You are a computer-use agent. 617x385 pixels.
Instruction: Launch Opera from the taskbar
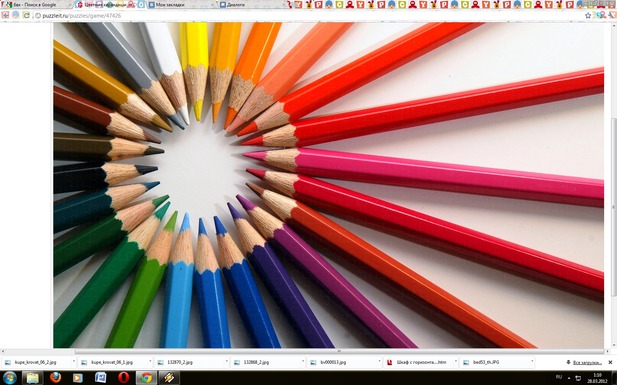[x=124, y=378]
